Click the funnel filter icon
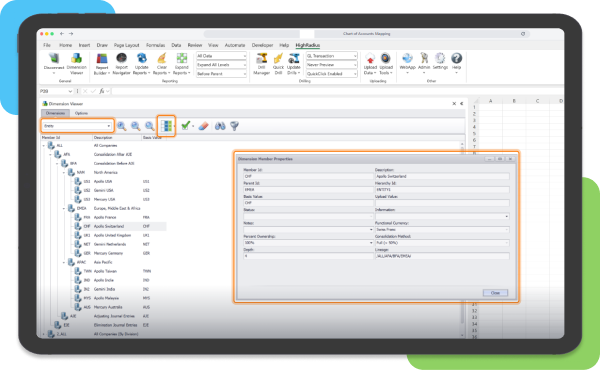Viewport: 600px width, 370px height. pos(235,126)
